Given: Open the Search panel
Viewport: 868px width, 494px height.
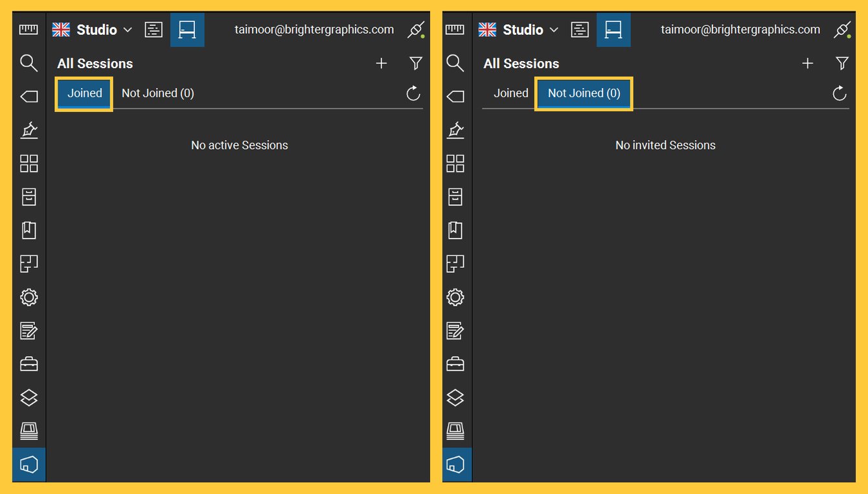Looking at the screenshot, I should coord(29,63).
